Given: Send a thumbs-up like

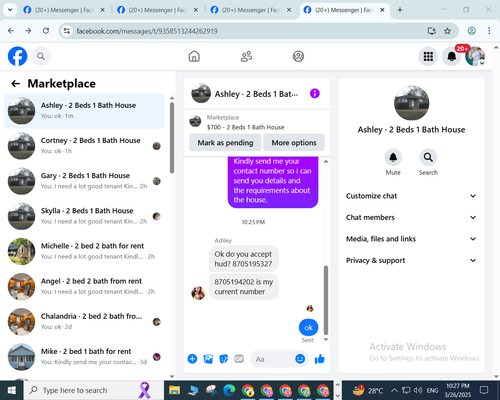Looking at the screenshot, I should tap(320, 359).
